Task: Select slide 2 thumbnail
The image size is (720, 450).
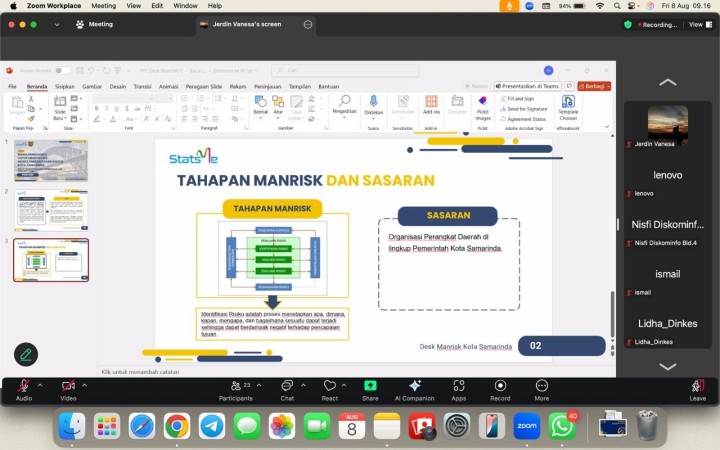Action: 51,210
